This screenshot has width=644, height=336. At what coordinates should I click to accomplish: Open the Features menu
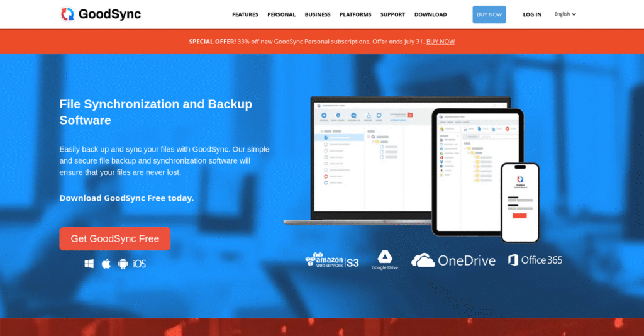[x=245, y=14]
